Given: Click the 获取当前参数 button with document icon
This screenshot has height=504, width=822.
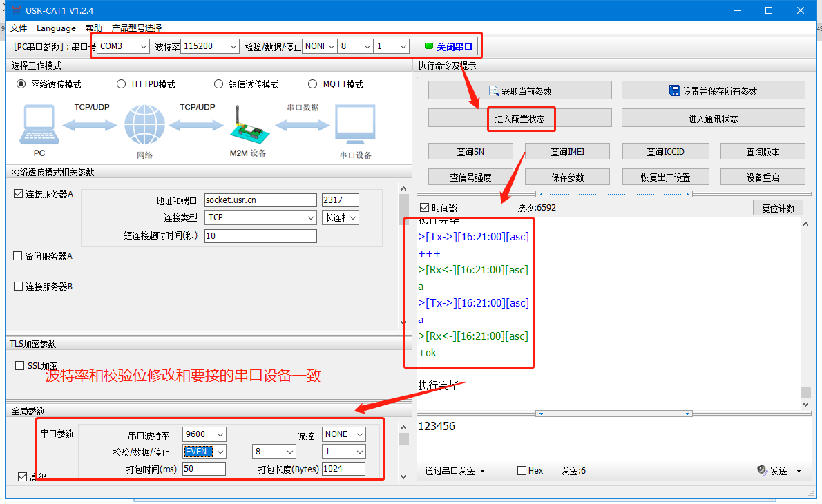Looking at the screenshot, I should 519,90.
